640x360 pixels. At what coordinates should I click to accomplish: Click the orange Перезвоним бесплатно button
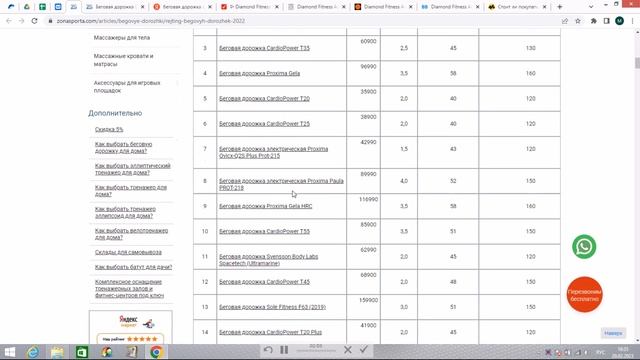(584, 294)
